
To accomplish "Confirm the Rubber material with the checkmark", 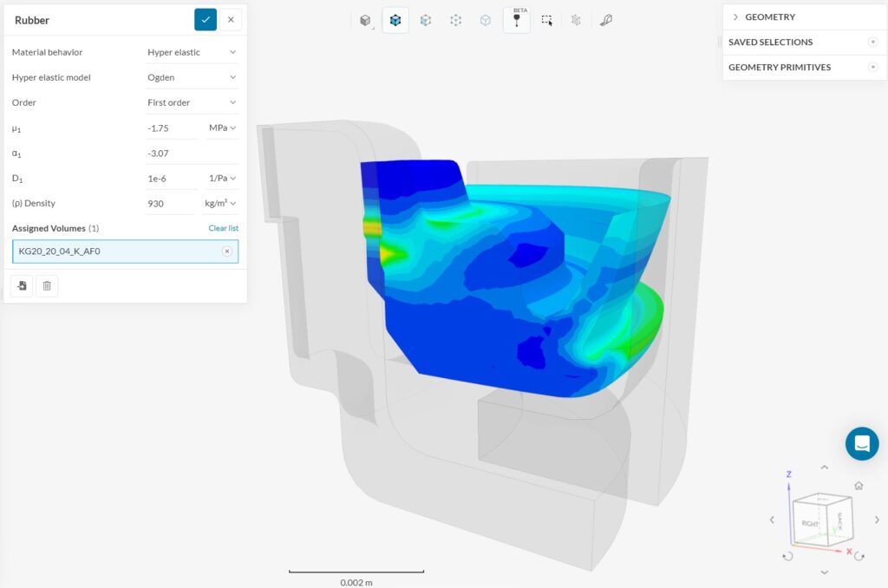I will click(206, 18).
